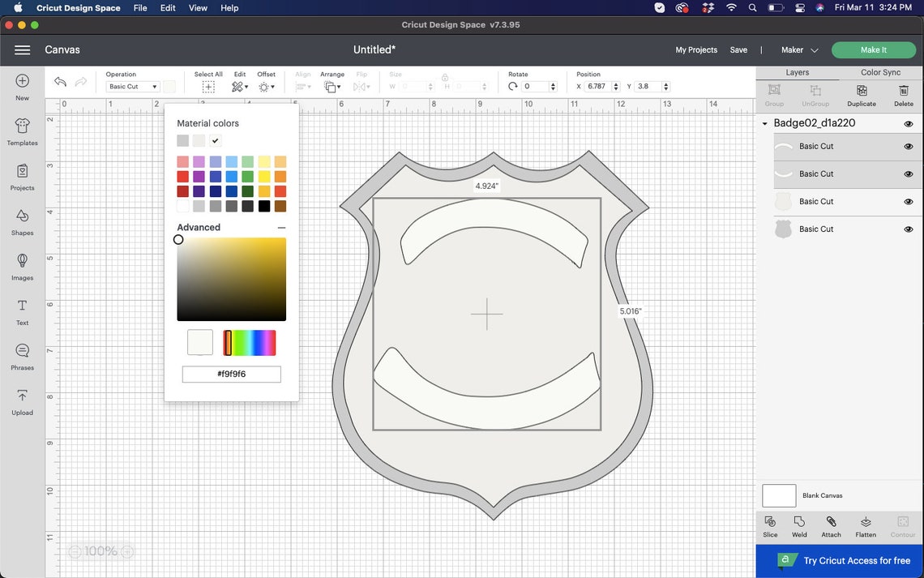The height and width of the screenshot is (578, 924).
Task: Toggle visibility of Badge02_d1a220 group
Action: click(x=908, y=124)
